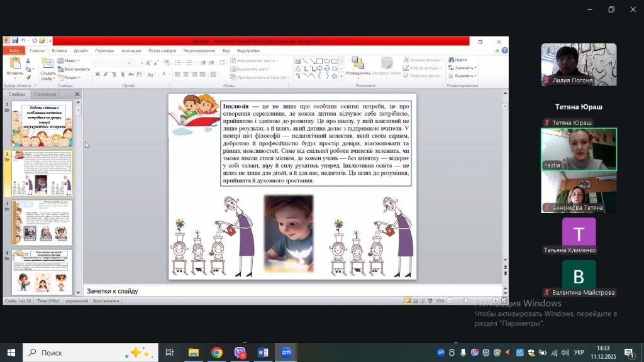The width and height of the screenshot is (644, 362).
Task: Click the Cut scissors icon
Action: tap(28, 61)
